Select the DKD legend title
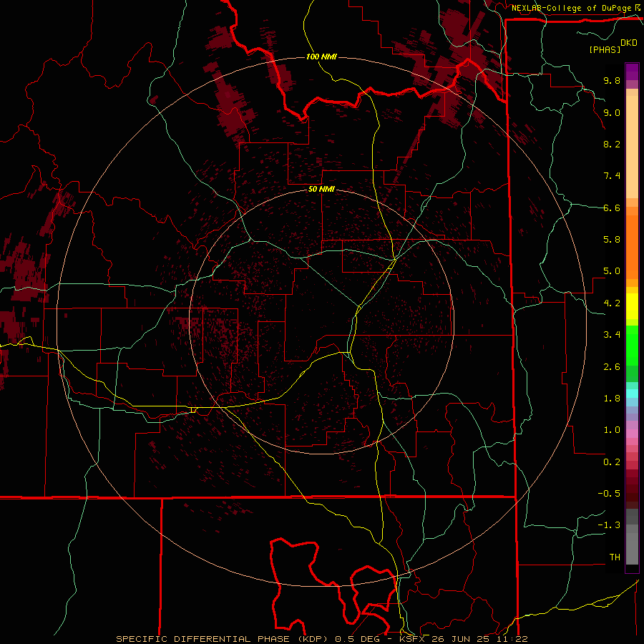644x644 pixels. (629, 43)
